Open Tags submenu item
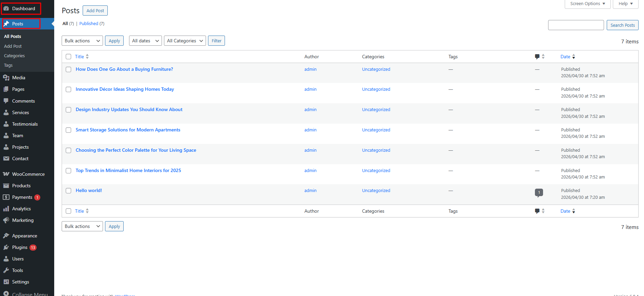The height and width of the screenshot is (296, 644). [x=8, y=65]
